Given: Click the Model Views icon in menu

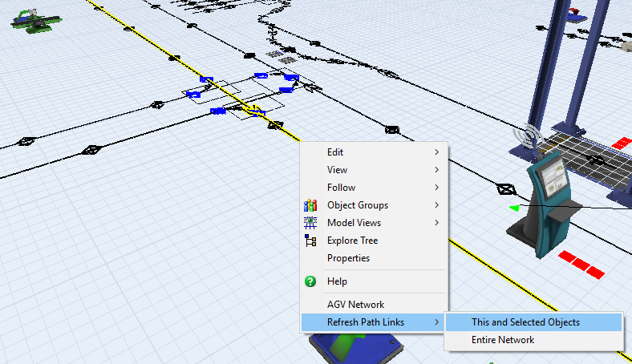Looking at the screenshot, I should pyautogui.click(x=310, y=223).
